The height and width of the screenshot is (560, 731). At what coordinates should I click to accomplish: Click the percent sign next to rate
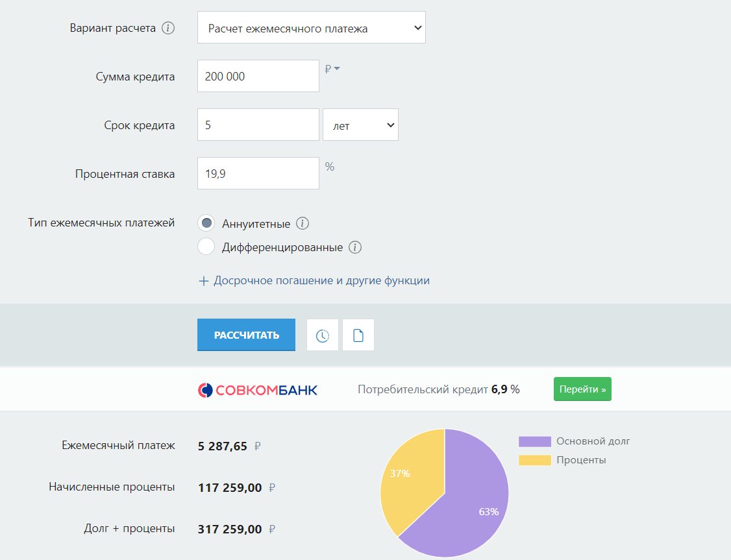[330, 167]
